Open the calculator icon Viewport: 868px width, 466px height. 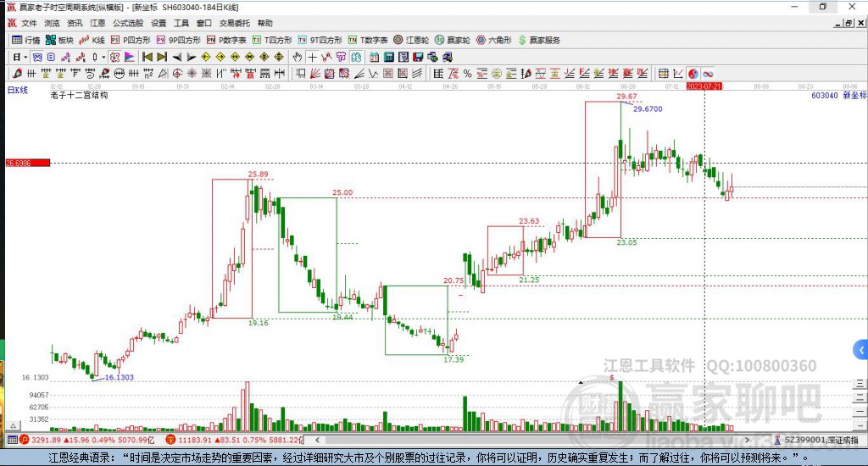(x=388, y=57)
